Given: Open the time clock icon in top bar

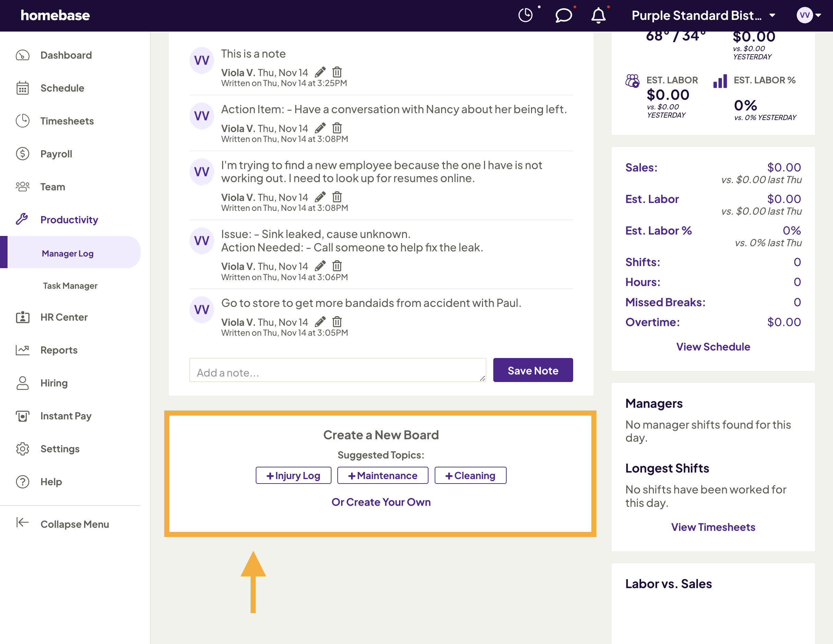Looking at the screenshot, I should [x=525, y=15].
